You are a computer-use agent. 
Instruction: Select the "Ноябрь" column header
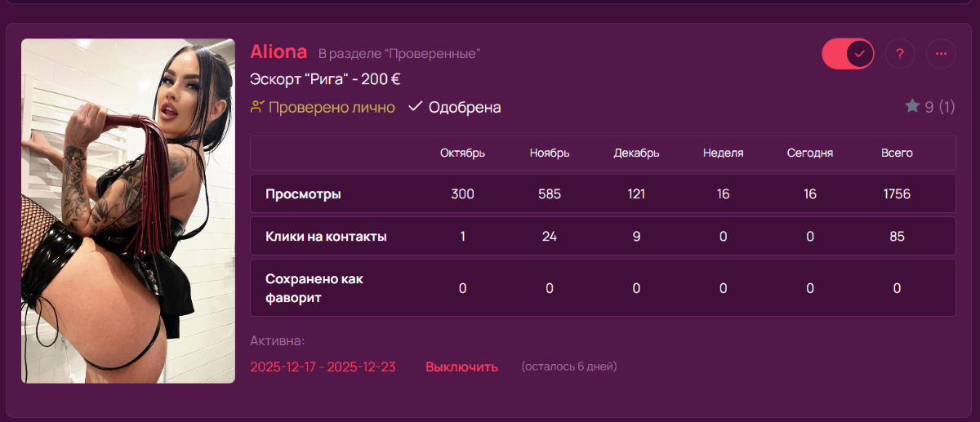pos(550,153)
